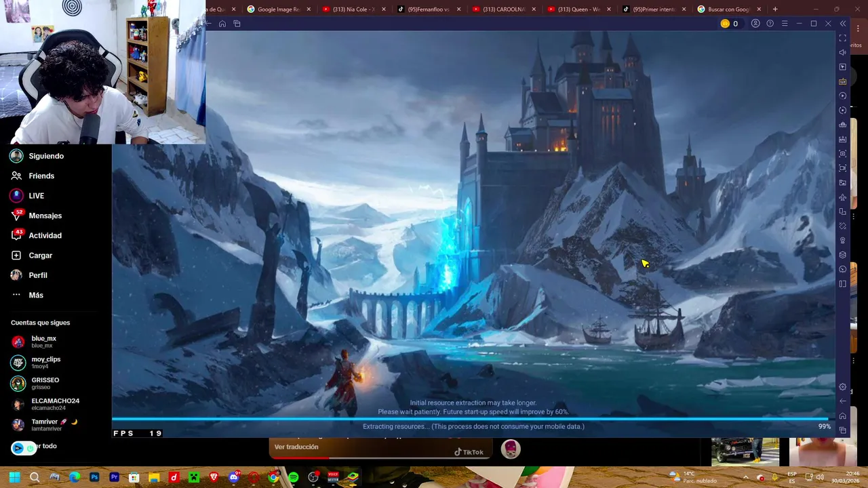Viewport: 868px width, 488px height.
Task: Open the BlueStacks multi-window tabs icon
Action: tap(237, 24)
